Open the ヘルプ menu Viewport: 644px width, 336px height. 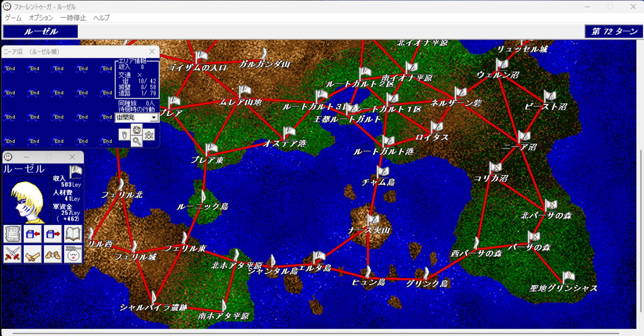pyautogui.click(x=101, y=18)
